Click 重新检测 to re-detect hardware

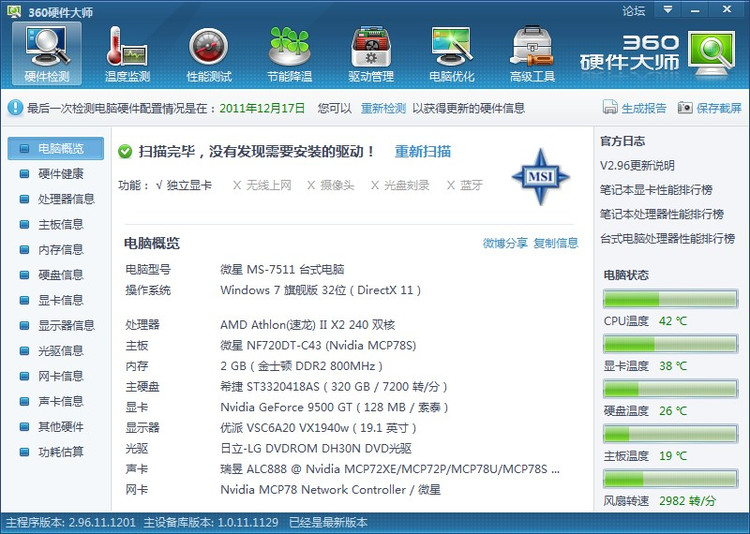[383, 108]
